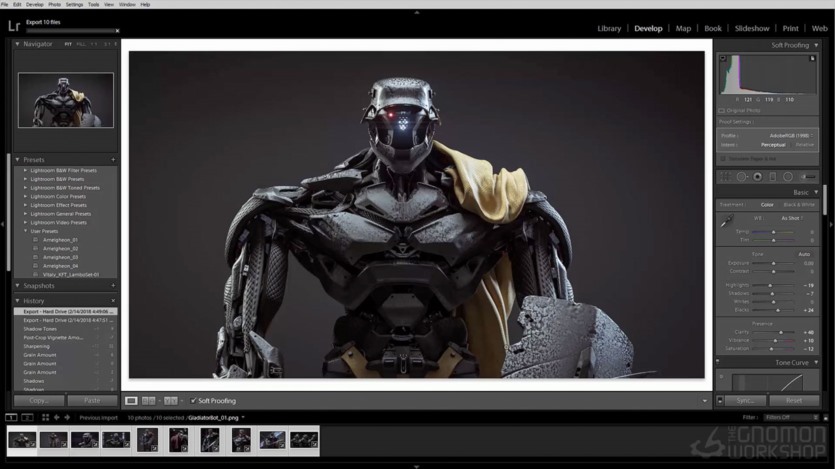Cancel the Export 10 files progress
Viewport: 835px width, 469px height.
(x=117, y=31)
